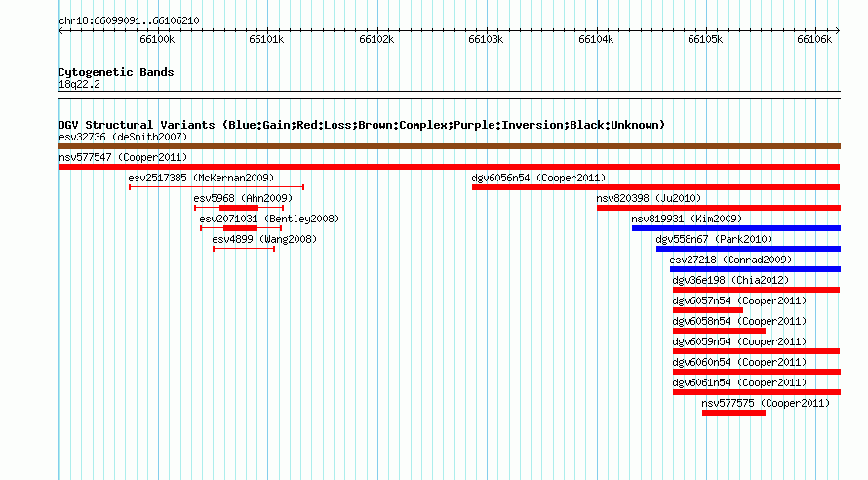
Task: Select the esv27218 blue gain bar
Action: [755, 269]
